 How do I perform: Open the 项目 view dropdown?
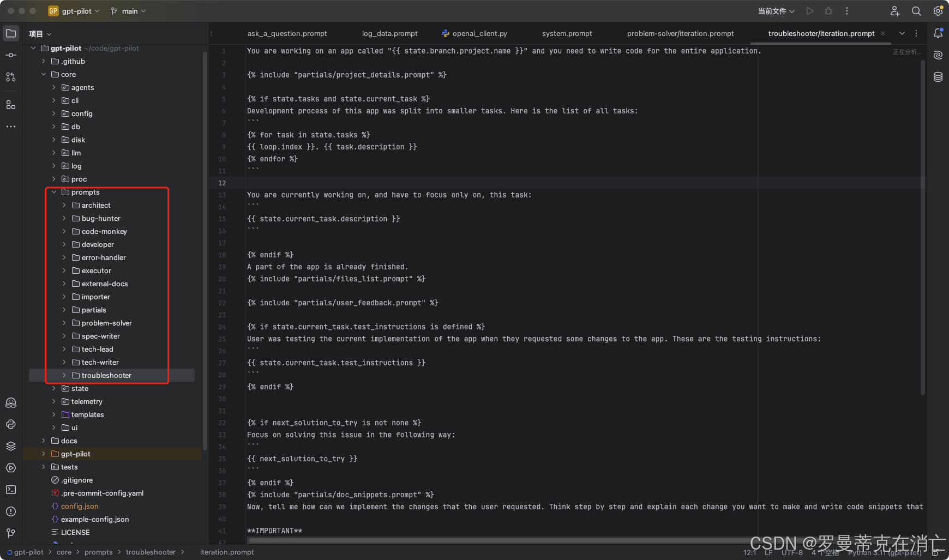tap(40, 34)
